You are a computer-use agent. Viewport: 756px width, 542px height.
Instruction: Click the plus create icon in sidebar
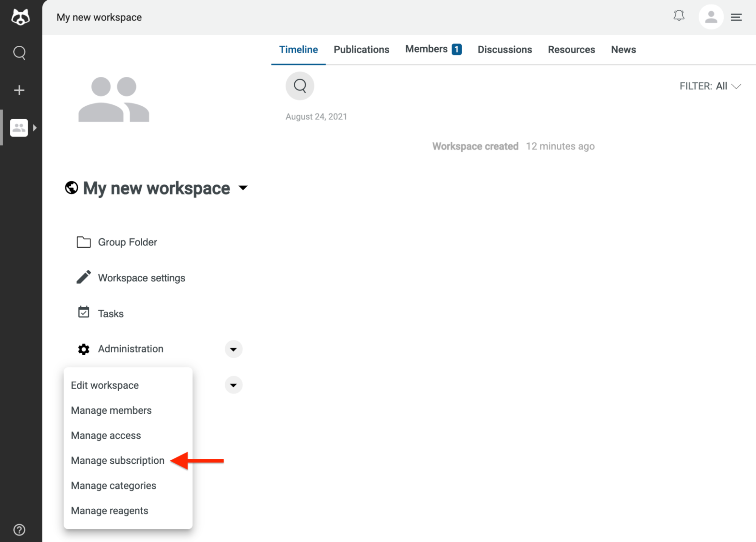(x=19, y=90)
